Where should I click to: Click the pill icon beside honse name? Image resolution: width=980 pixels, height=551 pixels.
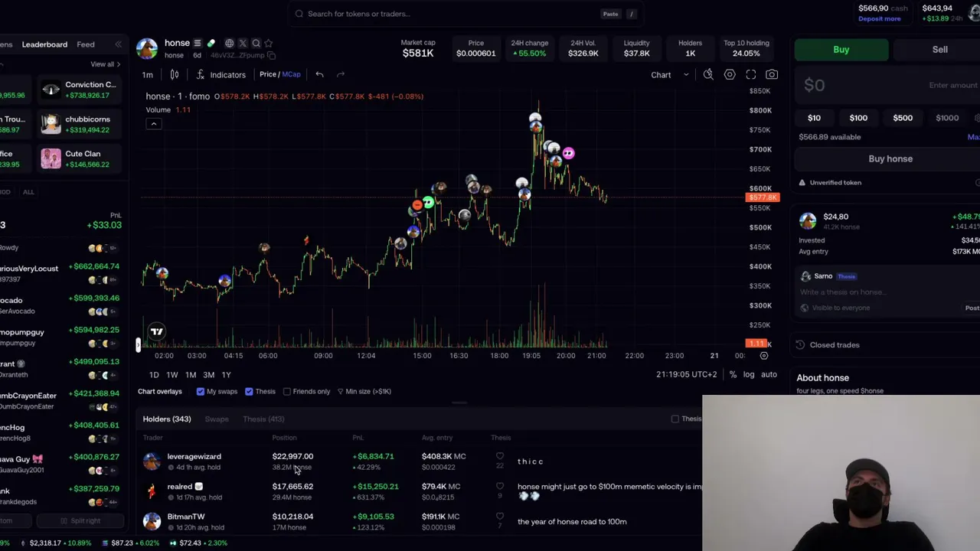(x=211, y=43)
